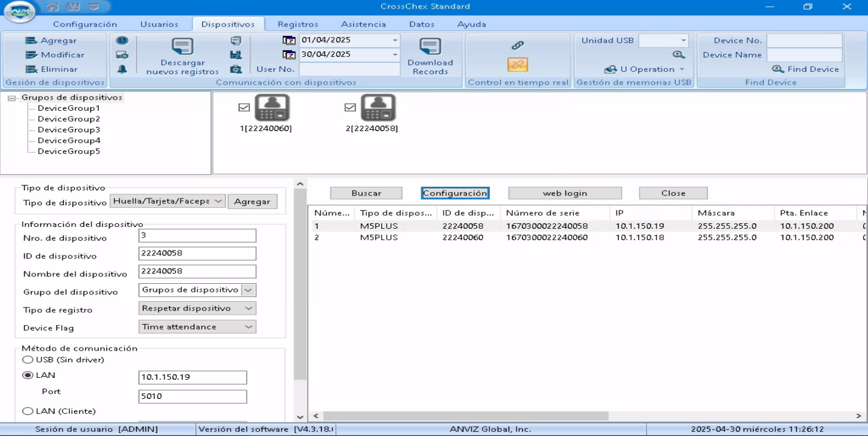
Task: Click Agregar device icon in ribbon
Action: (31, 41)
